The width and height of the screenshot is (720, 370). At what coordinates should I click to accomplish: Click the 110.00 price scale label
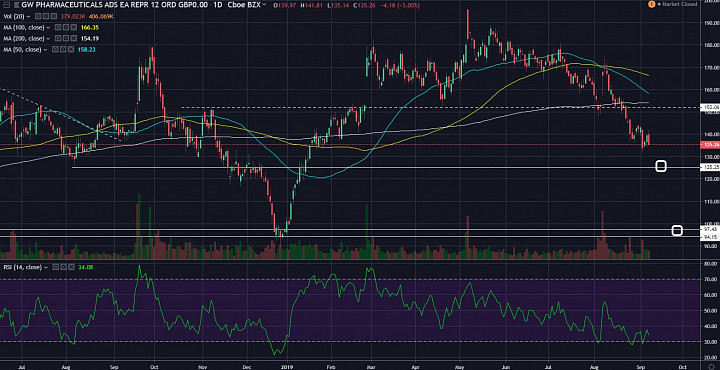click(x=712, y=202)
